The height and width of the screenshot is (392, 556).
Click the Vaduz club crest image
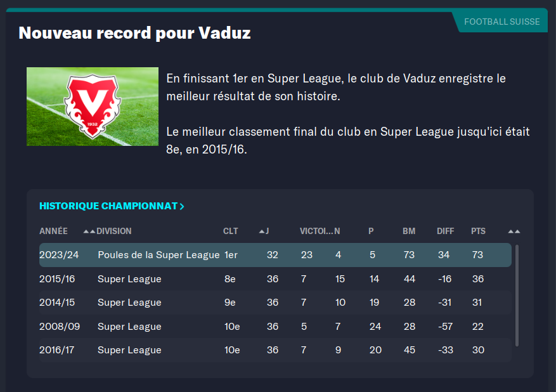point(93,107)
